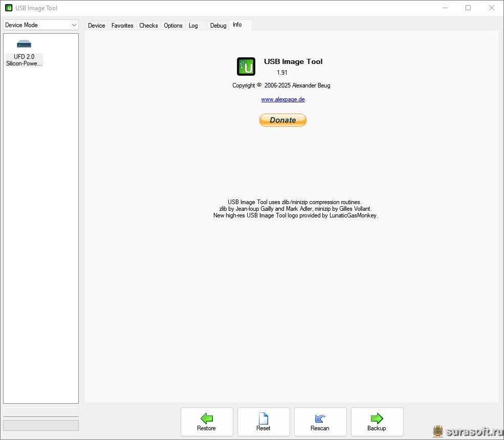Switch to the Device tab
Screen dimensions: 504x440
point(96,26)
